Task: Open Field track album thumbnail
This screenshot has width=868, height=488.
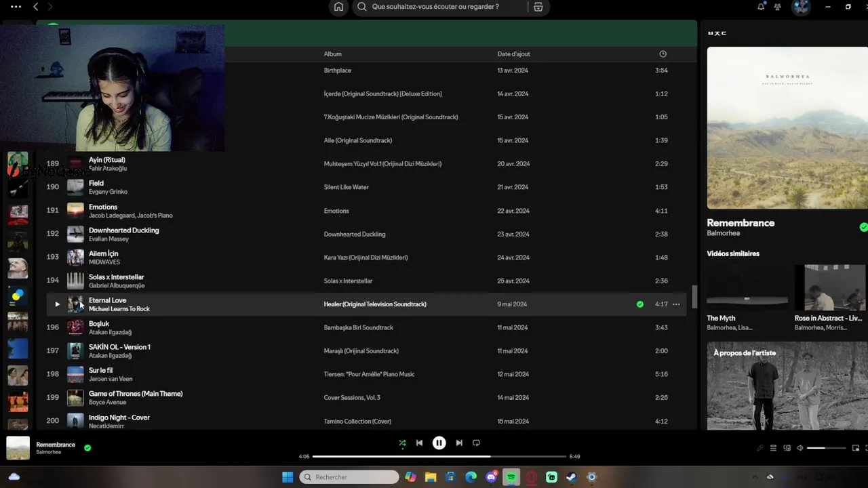Action: point(75,187)
